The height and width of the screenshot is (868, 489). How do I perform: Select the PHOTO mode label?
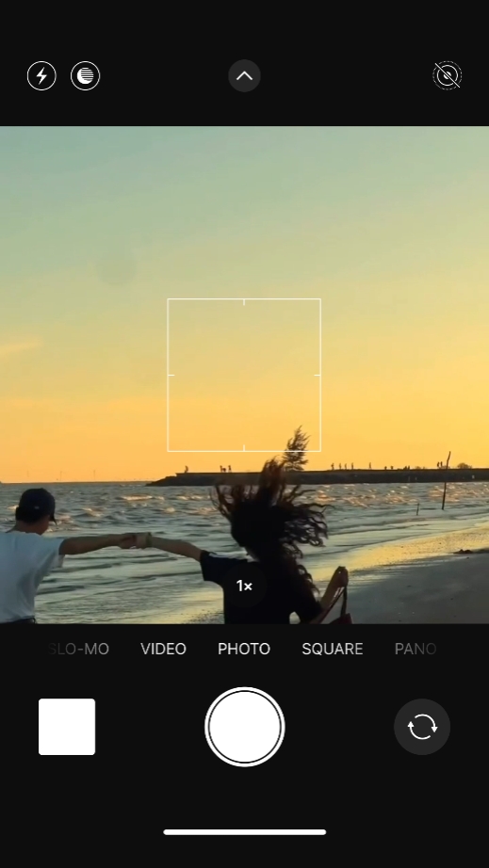(x=244, y=649)
